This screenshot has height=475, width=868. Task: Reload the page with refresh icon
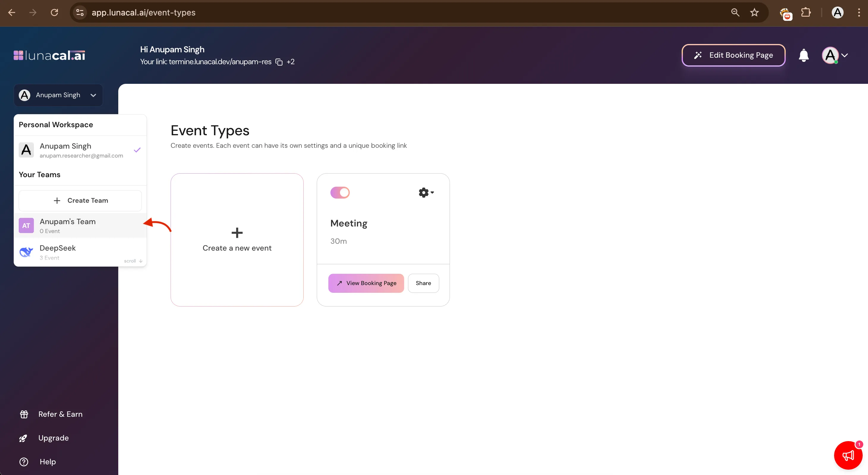click(x=54, y=12)
